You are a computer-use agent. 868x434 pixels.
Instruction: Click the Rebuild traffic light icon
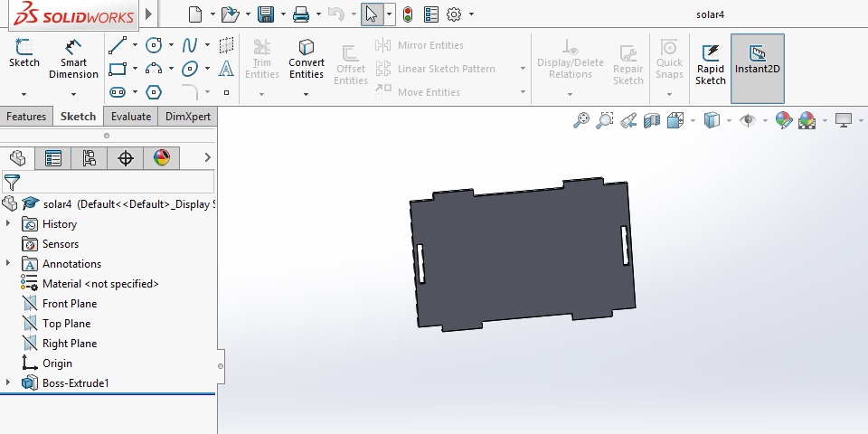(x=408, y=14)
